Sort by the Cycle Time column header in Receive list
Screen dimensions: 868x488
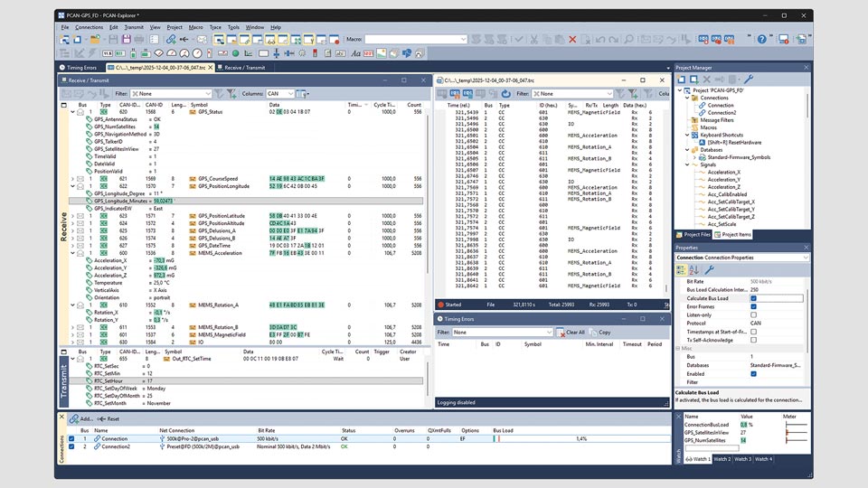[384, 105]
